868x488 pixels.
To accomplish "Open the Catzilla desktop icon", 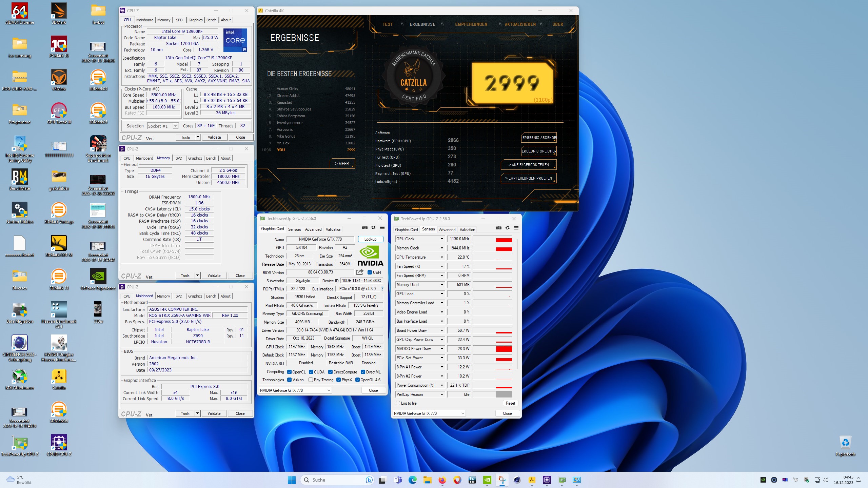I will 59,379.
